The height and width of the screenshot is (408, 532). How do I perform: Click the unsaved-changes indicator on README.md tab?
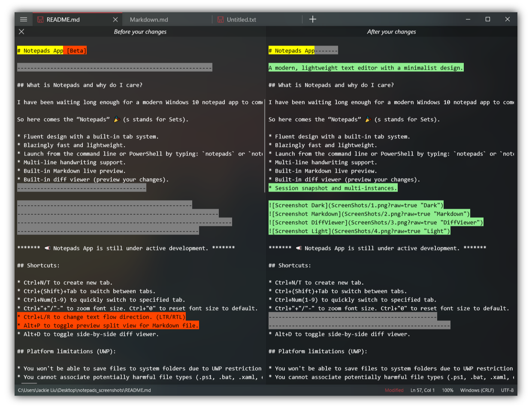(40, 19)
